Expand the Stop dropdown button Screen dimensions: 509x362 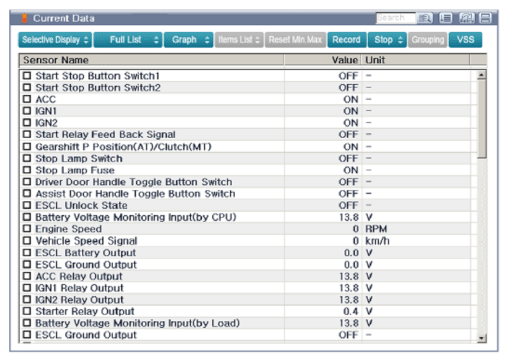pyautogui.click(x=387, y=40)
